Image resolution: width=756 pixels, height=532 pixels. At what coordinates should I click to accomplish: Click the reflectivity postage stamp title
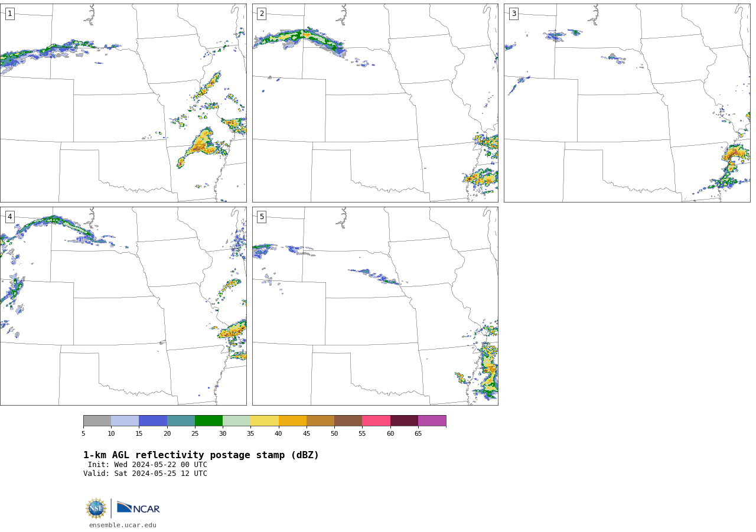point(201,455)
